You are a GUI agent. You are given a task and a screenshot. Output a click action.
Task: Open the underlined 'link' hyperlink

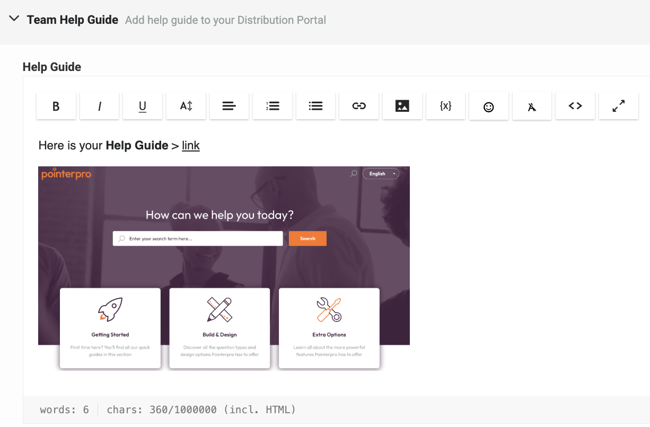point(190,146)
